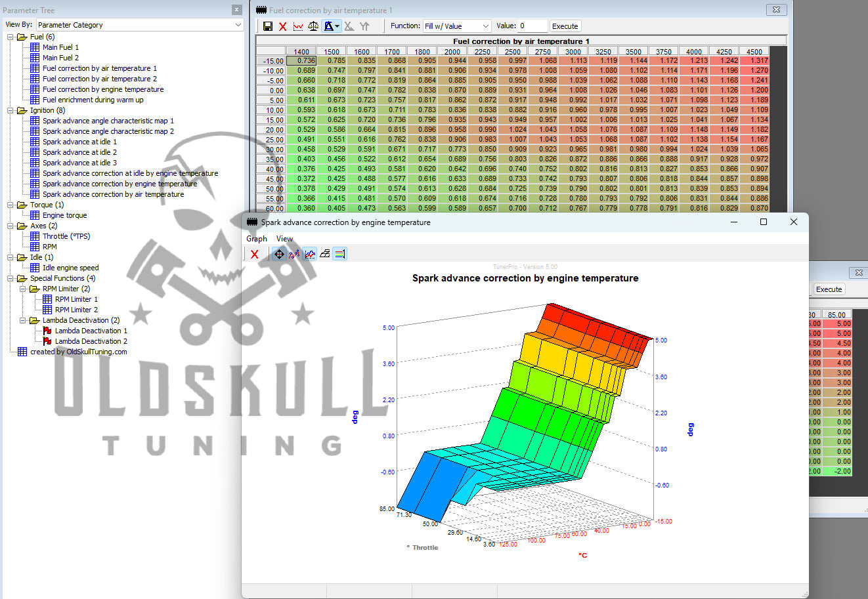Click the surface wireframe icon in graph toolbar
This screenshot has width=868, height=599.
pyautogui.click(x=324, y=254)
